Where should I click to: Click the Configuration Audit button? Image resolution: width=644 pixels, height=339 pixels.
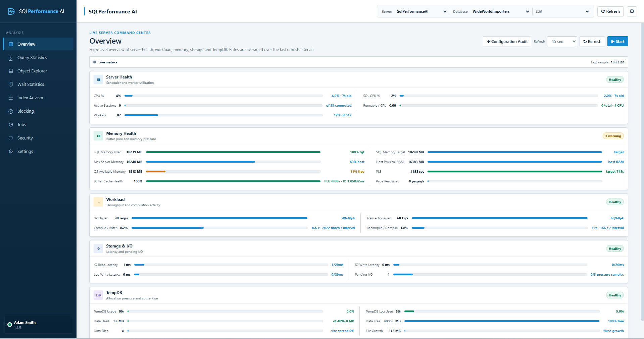(x=507, y=42)
